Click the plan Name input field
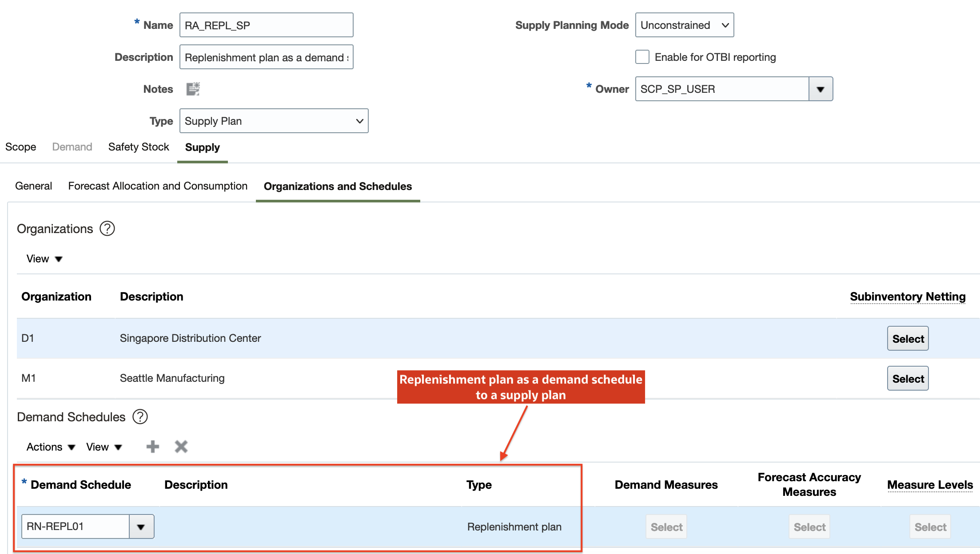The image size is (980, 554). pos(266,25)
